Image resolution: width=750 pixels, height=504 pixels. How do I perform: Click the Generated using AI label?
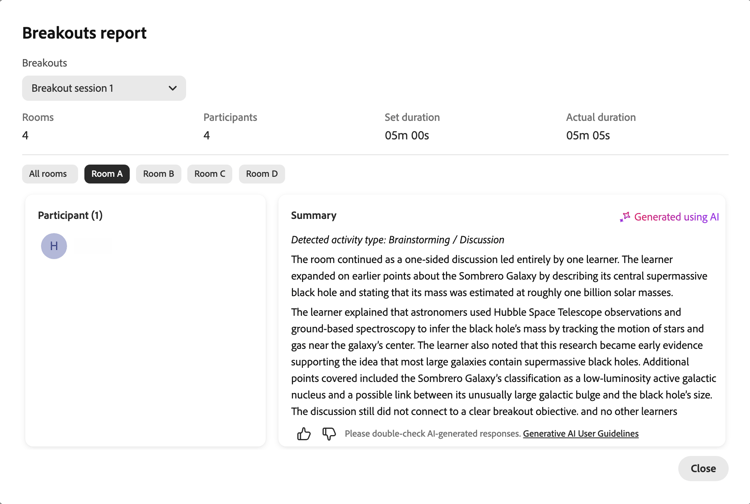point(676,217)
